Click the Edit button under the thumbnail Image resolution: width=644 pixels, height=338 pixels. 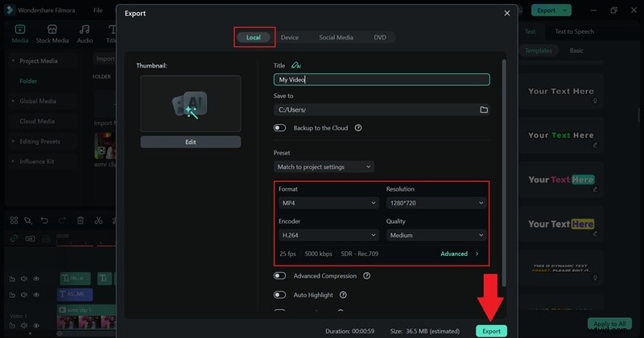[x=191, y=142]
